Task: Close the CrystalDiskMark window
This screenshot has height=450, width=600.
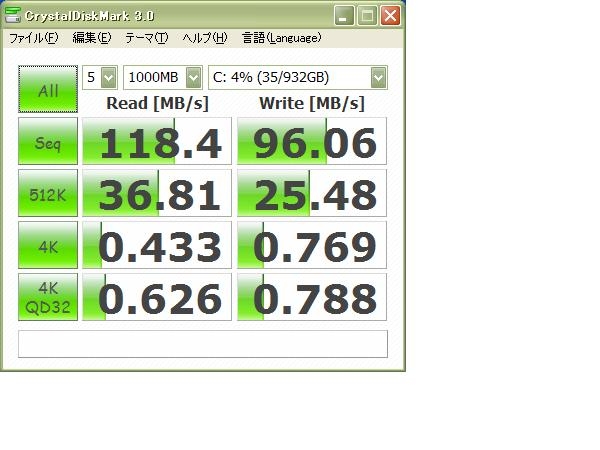Action: [390, 16]
